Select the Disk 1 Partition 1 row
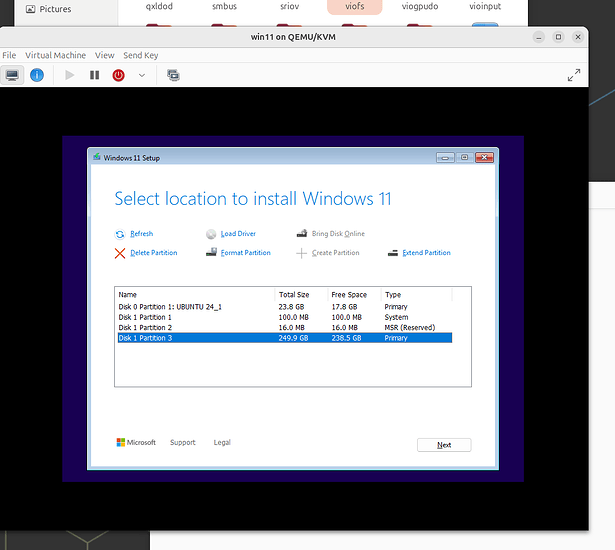 click(x=285, y=317)
